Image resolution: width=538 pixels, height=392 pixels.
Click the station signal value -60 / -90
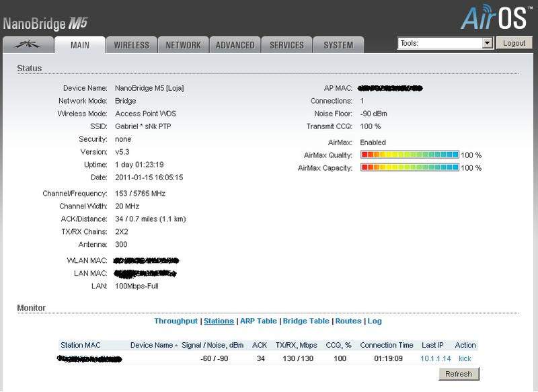click(215, 358)
